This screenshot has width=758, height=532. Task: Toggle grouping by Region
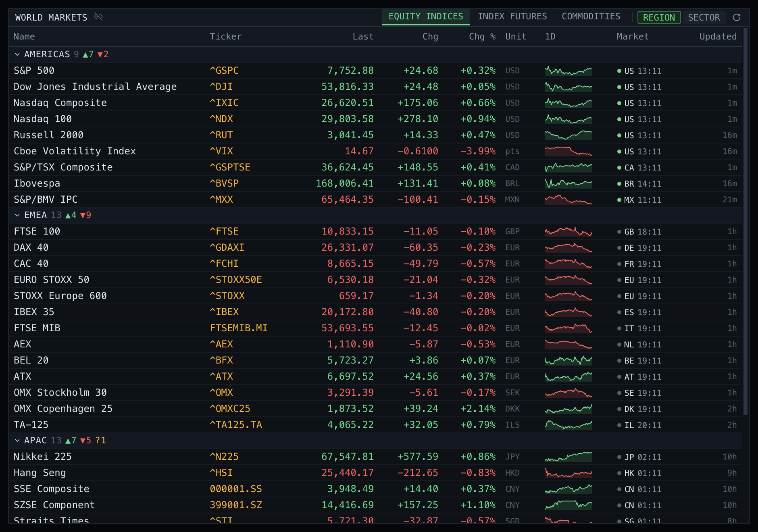tap(659, 17)
